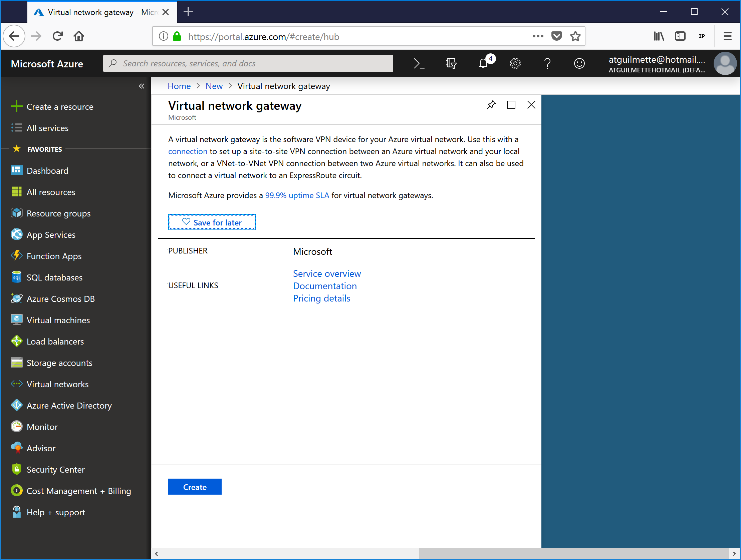Click the Azure Cosmos DB icon
The height and width of the screenshot is (560, 741).
tap(16, 298)
